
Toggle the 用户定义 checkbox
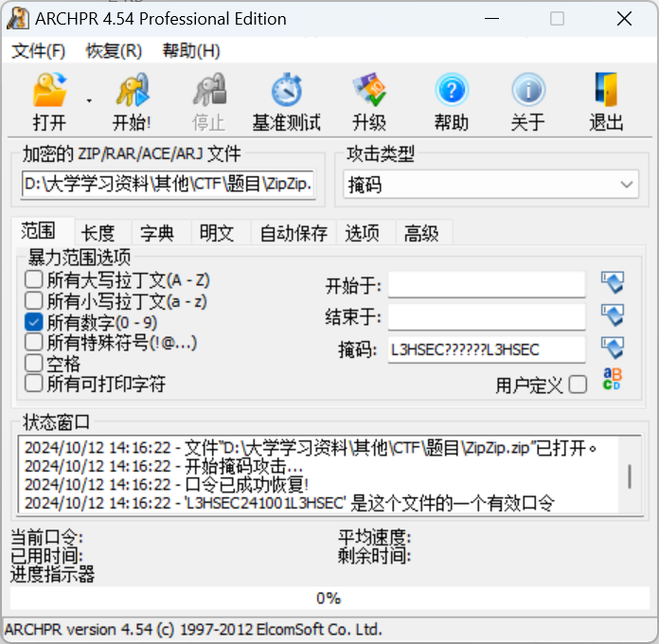click(578, 384)
